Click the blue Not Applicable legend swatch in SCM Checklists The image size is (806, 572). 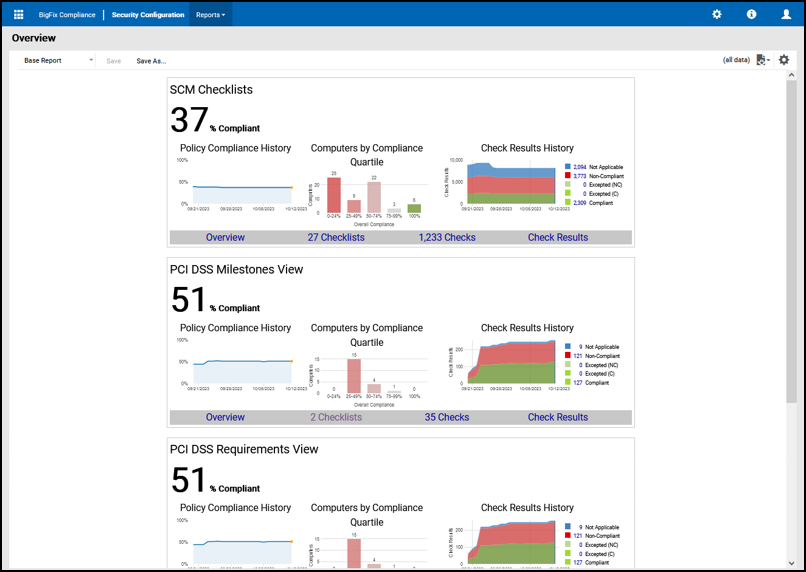coord(568,167)
